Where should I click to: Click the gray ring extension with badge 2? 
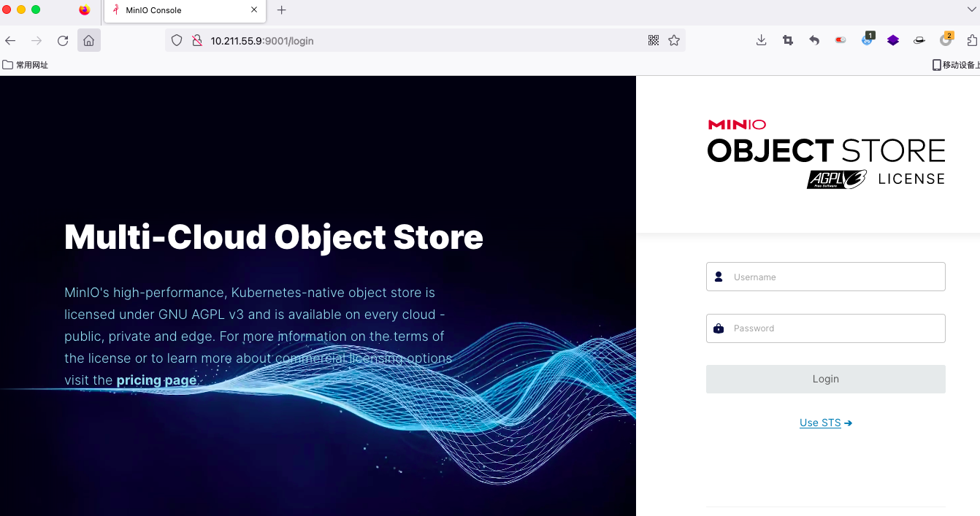(945, 40)
